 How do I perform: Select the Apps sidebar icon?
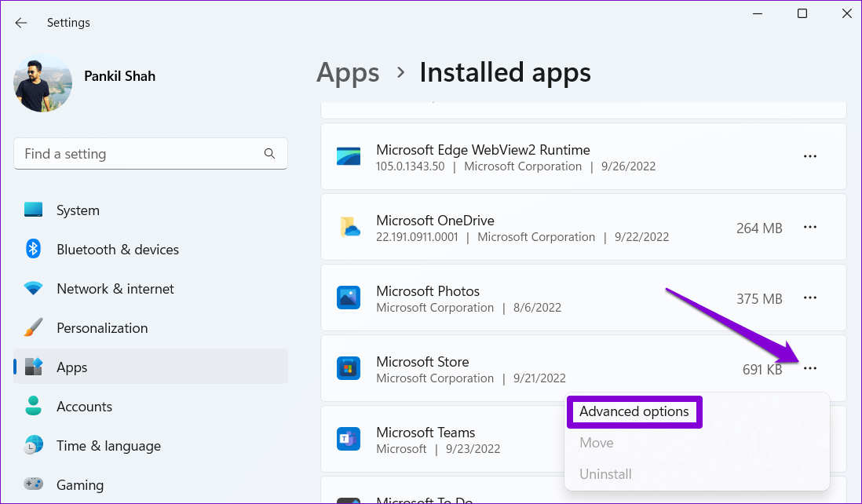[34, 367]
